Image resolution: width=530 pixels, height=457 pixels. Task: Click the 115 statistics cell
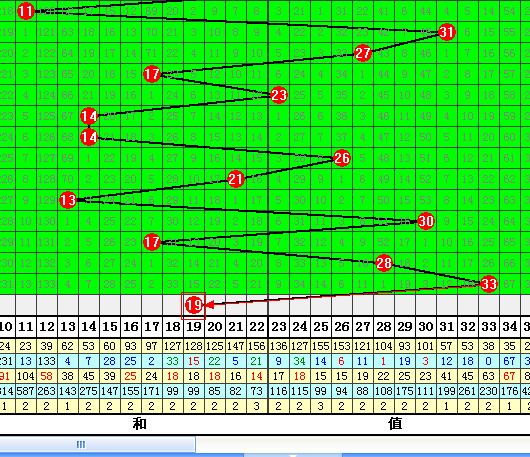pos(299,391)
